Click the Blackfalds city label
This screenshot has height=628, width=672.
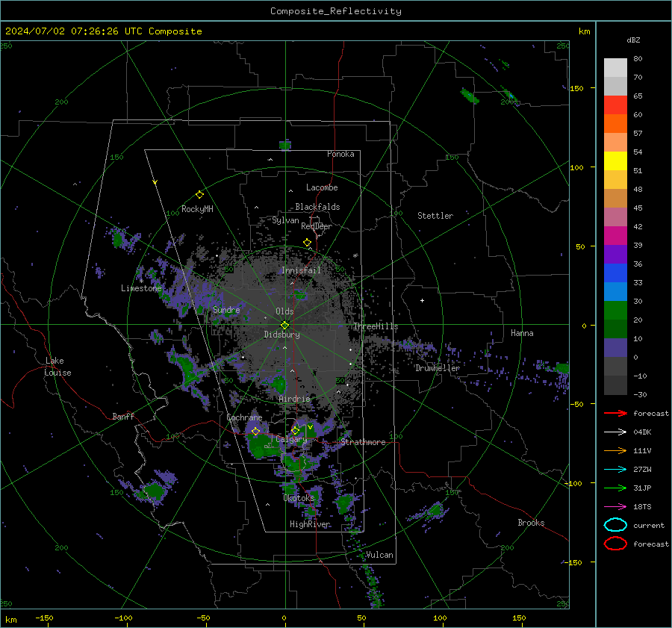[x=317, y=207]
